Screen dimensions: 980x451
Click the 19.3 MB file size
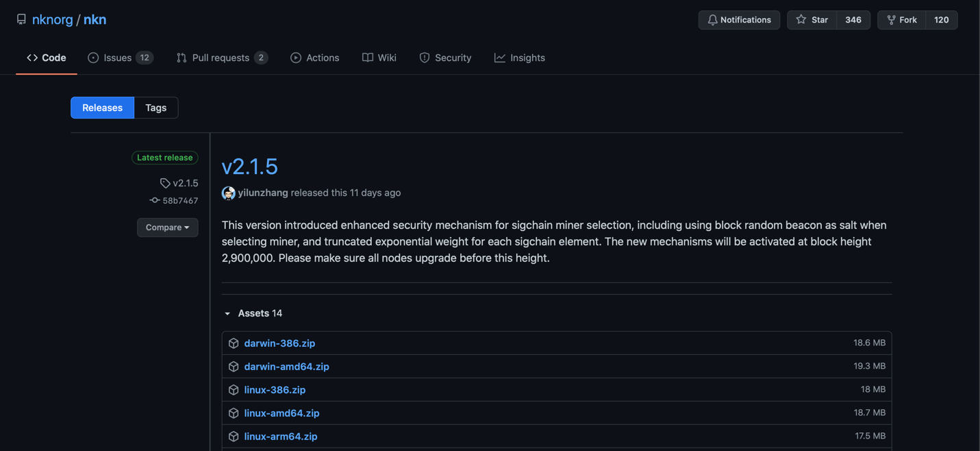[x=869, y=366]
